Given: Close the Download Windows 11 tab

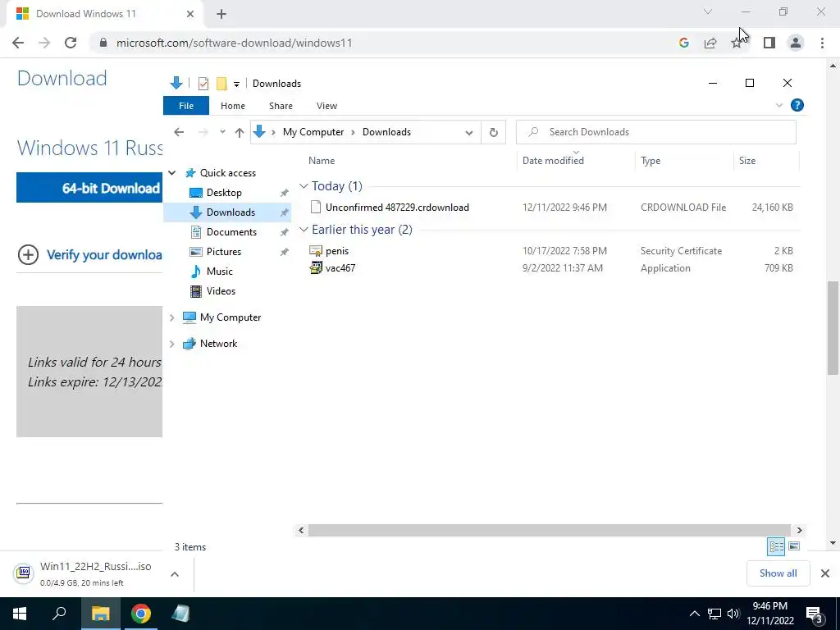Looking at the screenshot, I should (x=190, y=14).
